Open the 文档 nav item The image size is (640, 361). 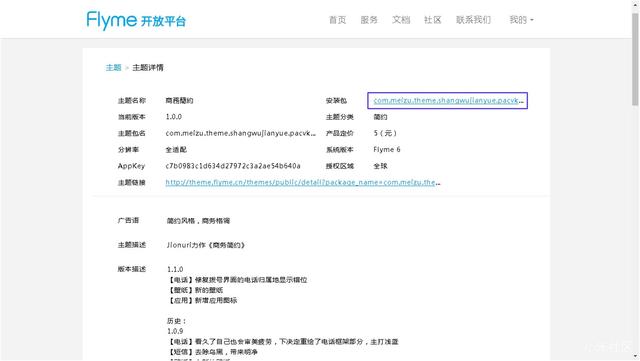[401, 20]
